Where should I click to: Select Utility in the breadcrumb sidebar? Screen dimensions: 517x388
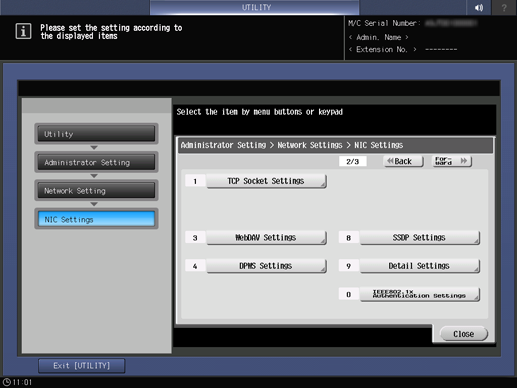point(96,134)
